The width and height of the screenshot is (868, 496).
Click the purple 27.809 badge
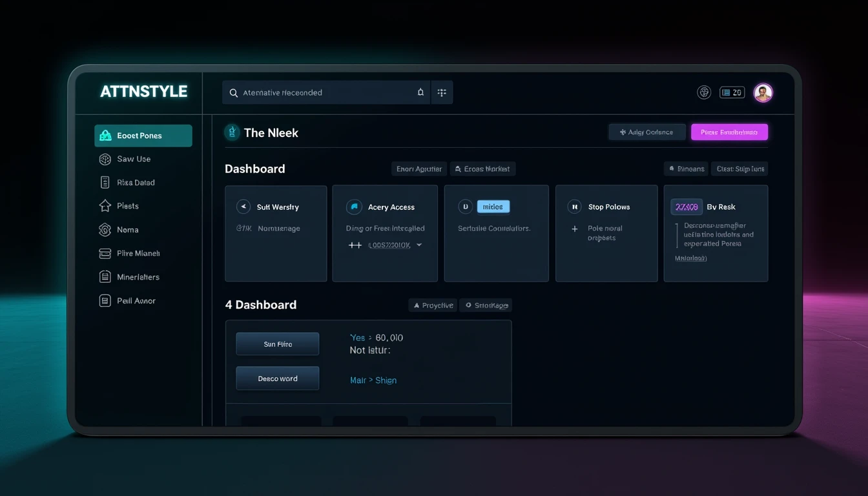click(x=687, y=207)
